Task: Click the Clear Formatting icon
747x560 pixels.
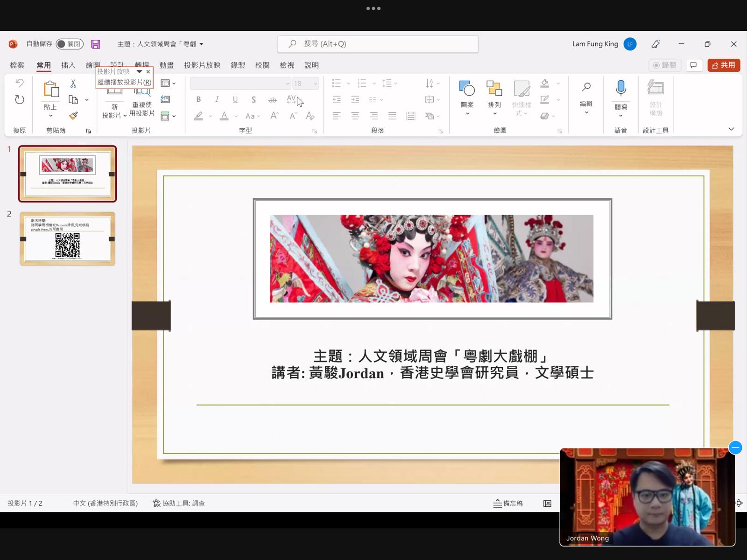Action: click(310, 116)
